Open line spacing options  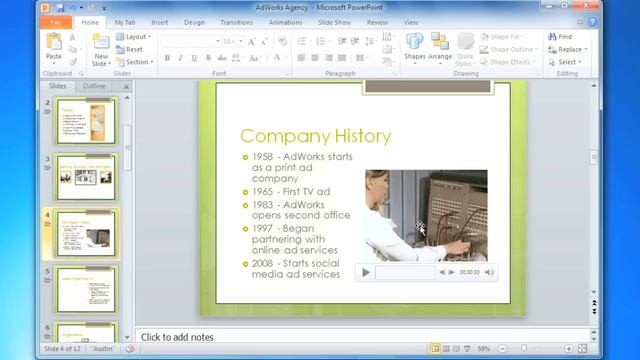[x=370, y=41]
